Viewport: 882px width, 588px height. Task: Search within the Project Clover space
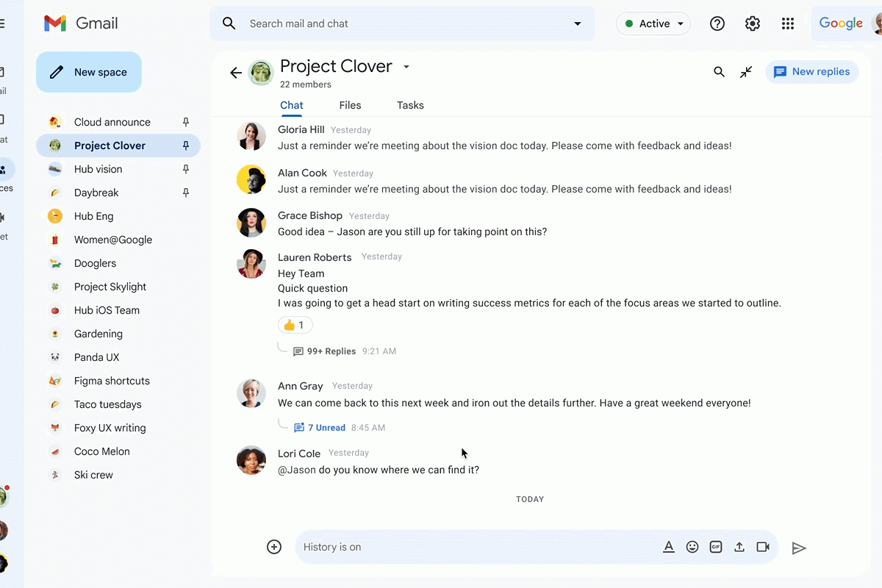coord(719,72)
